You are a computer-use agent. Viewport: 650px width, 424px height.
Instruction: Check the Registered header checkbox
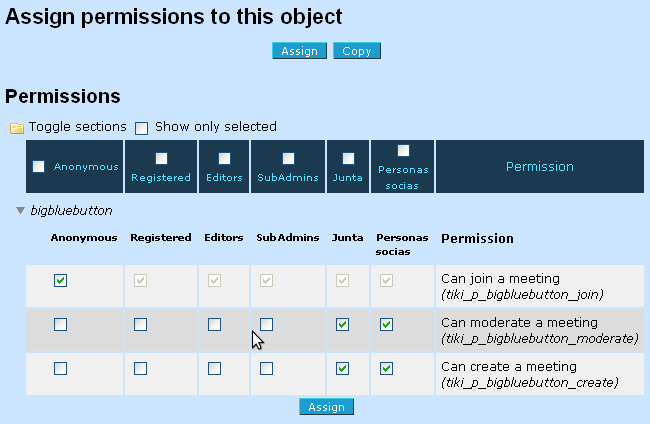point(161,158)
